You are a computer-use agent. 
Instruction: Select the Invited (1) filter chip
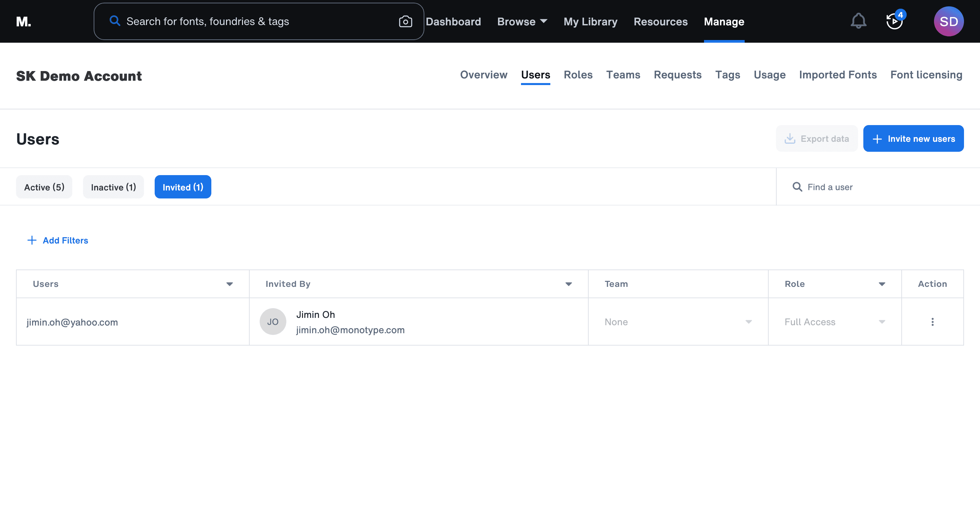click(x=183, y=187)
